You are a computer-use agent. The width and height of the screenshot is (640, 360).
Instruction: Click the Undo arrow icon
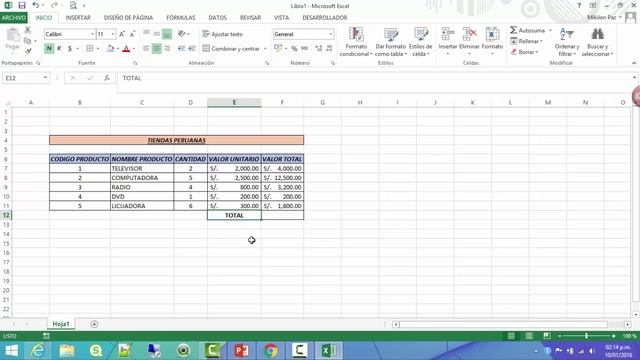click(36, 5)
